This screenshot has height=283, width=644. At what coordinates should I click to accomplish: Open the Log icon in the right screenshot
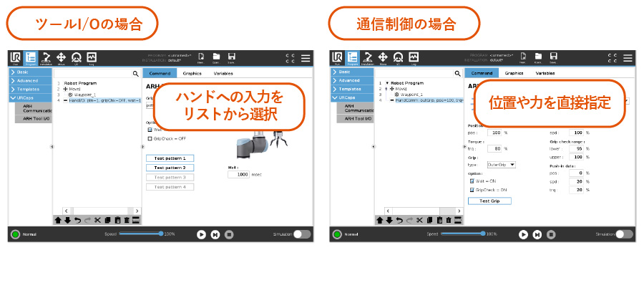click(x=414, y=58)
